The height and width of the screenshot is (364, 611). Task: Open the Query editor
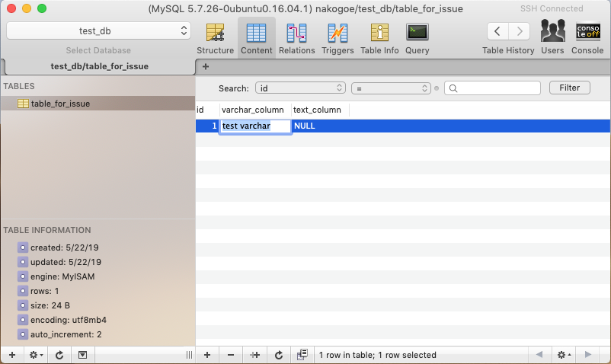click(417, 38)
